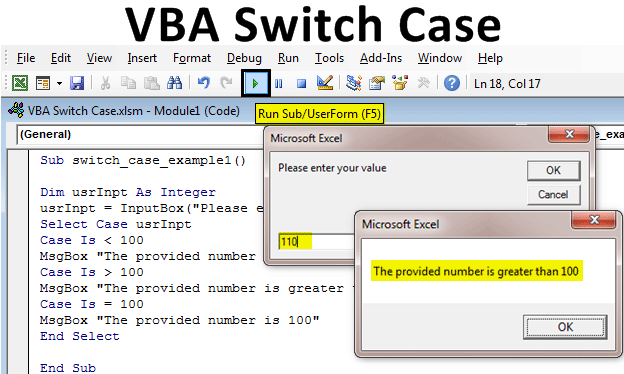Open the Insert menu
The width and height of the screenshot is (624, 374).
142,58
